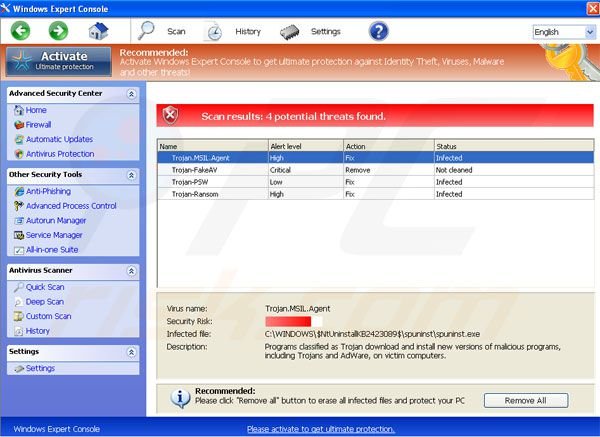
Task: Click the blue info icon near Recommended
Action: (179, 399)
